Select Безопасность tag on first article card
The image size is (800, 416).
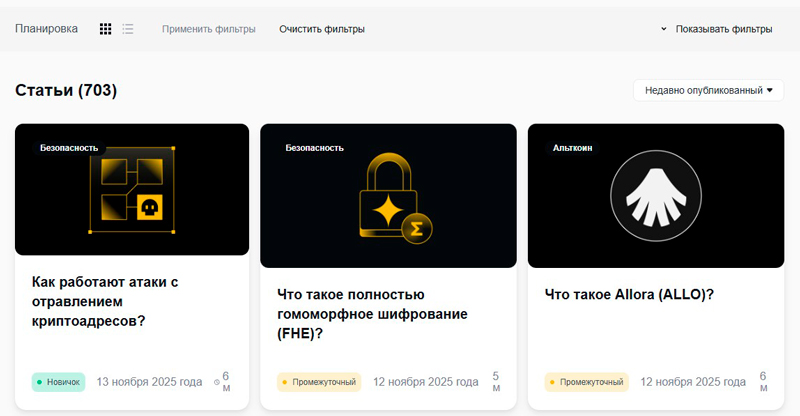tap(69, 147)
